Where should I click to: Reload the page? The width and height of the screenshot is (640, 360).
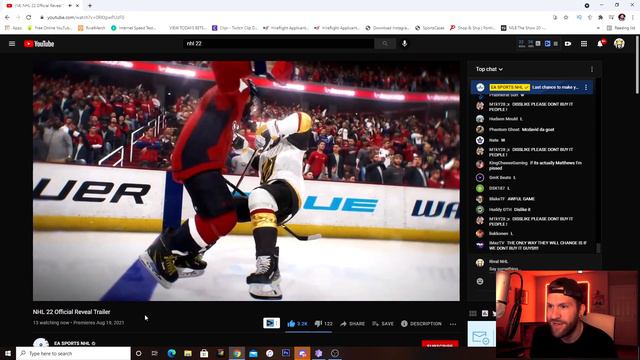[x=29, y=17]
